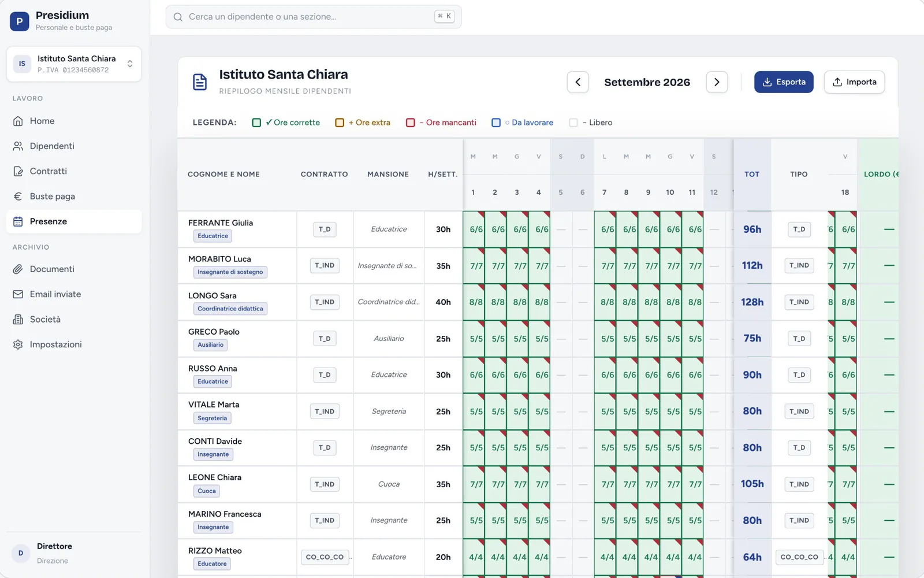Click COGNOME E NOME column header
The image size is (924, 578).
coord(223,174)
